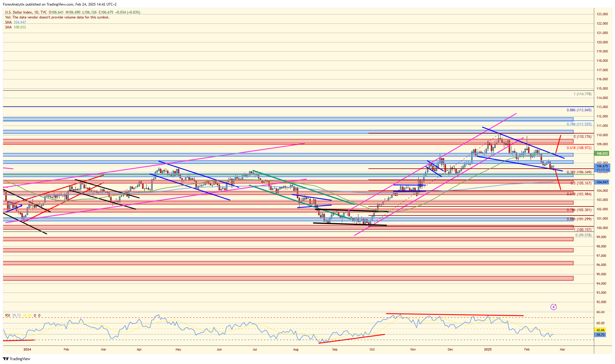Click the 60.00 RSI scale label
Image resolution: width=615 pixels, height=364 pixels.
tap(600, 323)
